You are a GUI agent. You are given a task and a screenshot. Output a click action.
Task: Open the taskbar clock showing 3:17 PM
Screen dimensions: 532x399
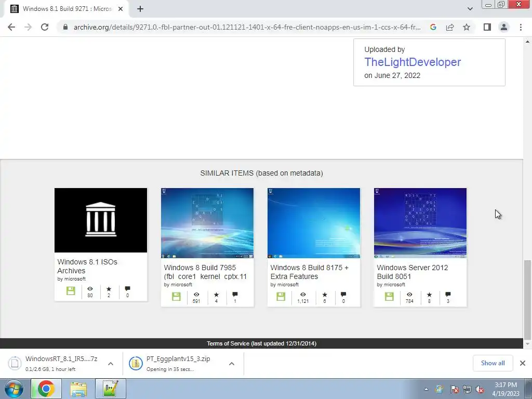pos(506,389)
